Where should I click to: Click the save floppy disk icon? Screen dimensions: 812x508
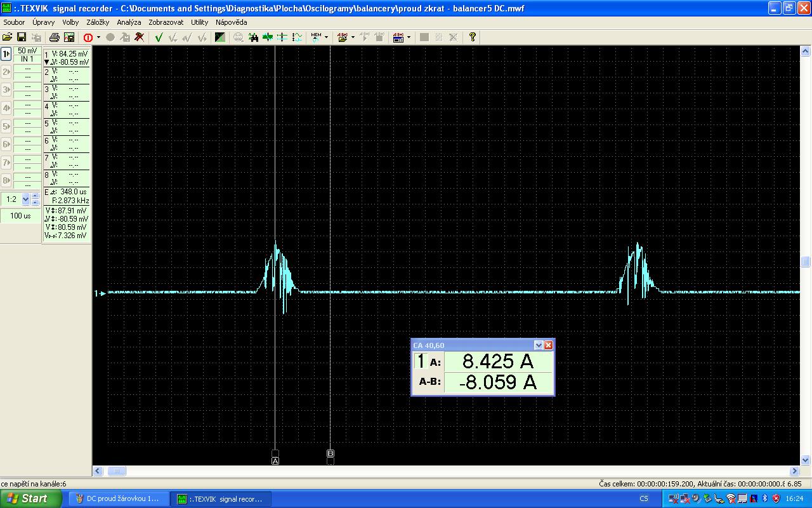pyautogui.click(x=22, y=37)
